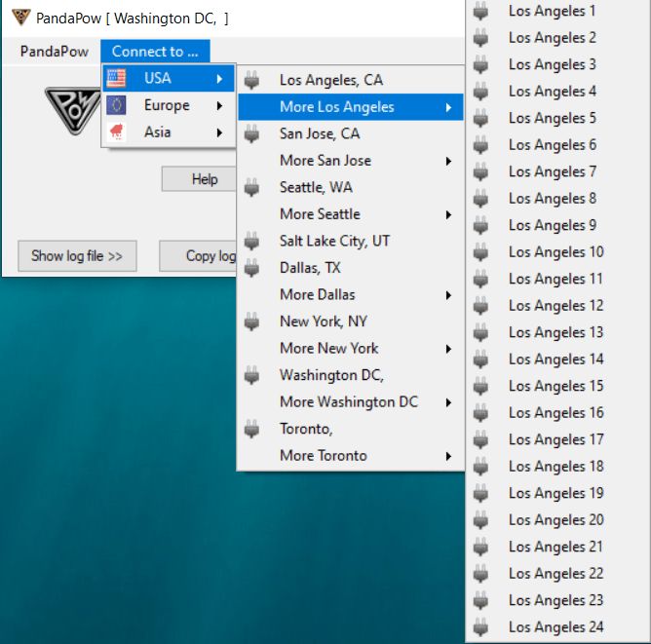Connect to New York, NY

tap(351, 322)
